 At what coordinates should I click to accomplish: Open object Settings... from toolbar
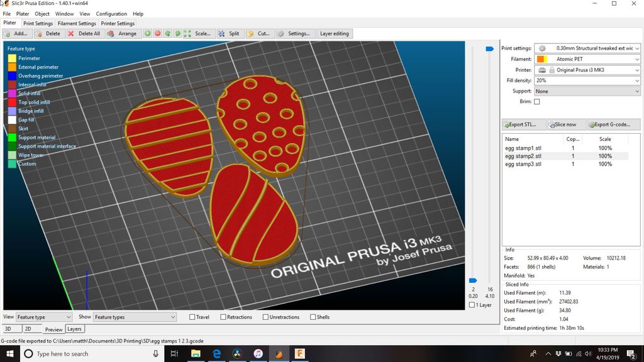pos(295,34)
